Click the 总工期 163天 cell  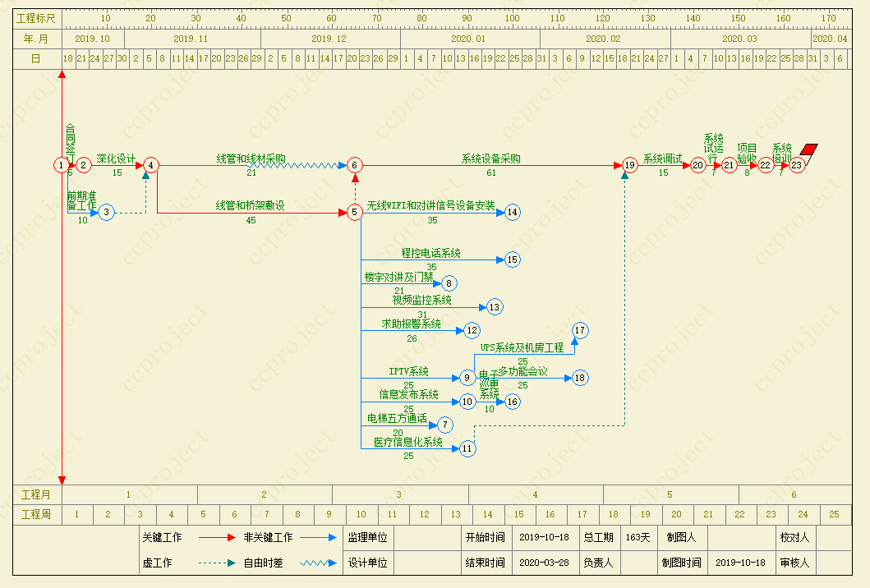point(638,538)
